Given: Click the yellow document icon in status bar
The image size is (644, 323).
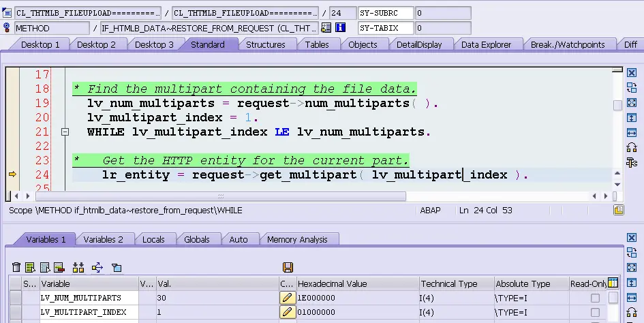Looking at the screenshot, I should [619, 210].
